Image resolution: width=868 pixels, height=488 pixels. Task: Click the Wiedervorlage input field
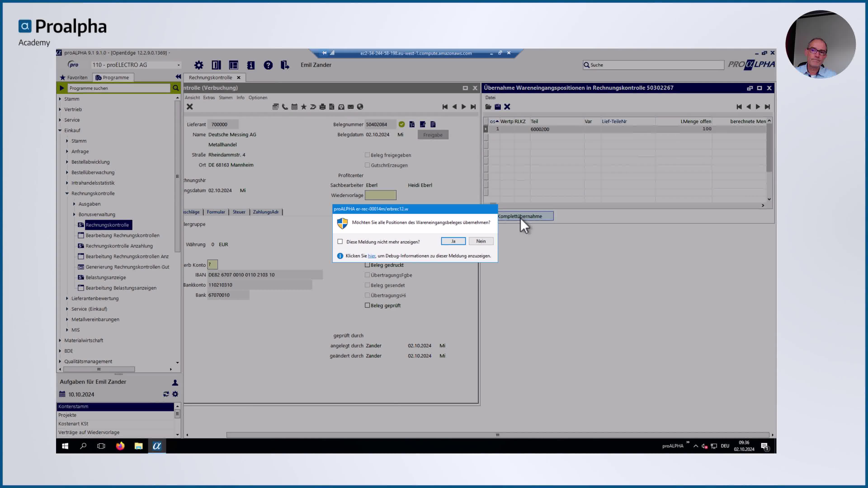pyautogui.click(x=381, y=195)
